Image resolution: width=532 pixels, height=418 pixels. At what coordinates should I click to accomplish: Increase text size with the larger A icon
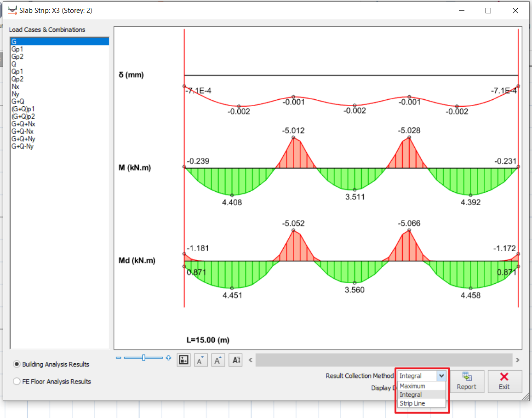[x=218, y=360]
